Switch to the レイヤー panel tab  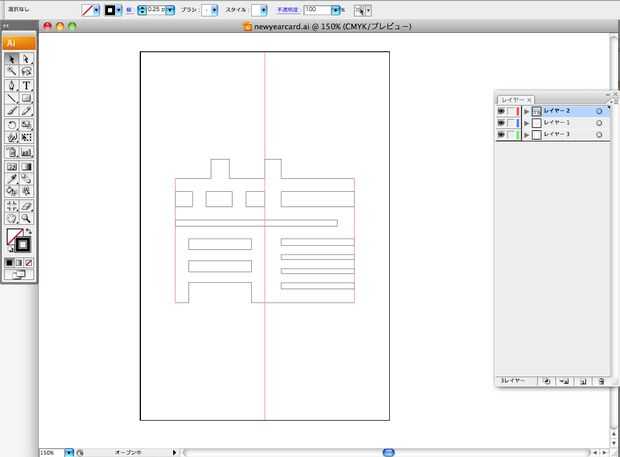[x=511, y=99]
